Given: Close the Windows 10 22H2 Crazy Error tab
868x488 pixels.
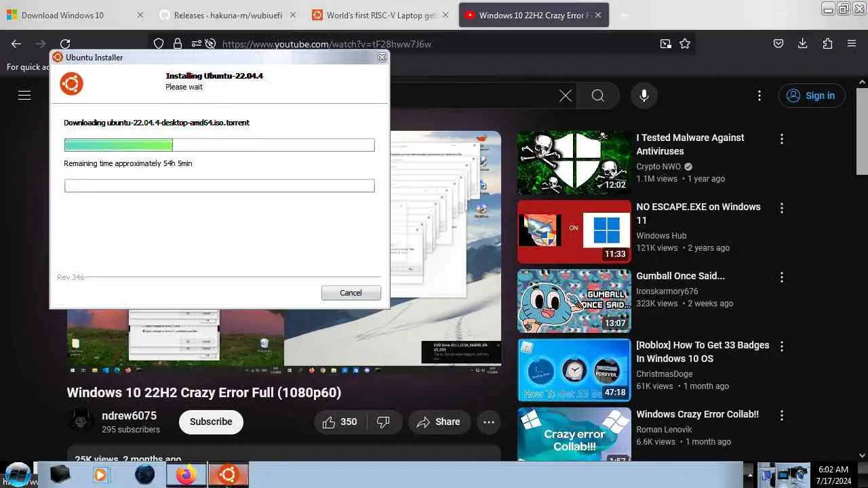Looking at the screenshot, I should [x=597, y=15].
